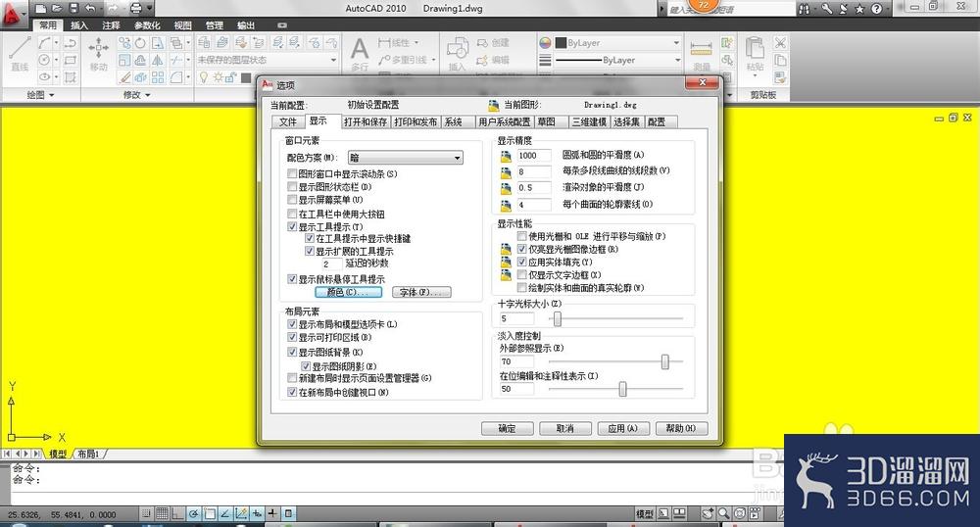980x527 pixels.
Task: Uncheck 显示工具提示 checkbox
Action: [292, 226]
